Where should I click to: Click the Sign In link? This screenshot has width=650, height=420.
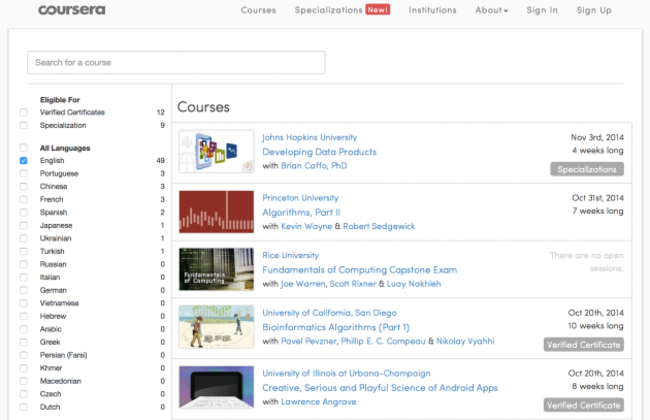(x=542, y=10)
